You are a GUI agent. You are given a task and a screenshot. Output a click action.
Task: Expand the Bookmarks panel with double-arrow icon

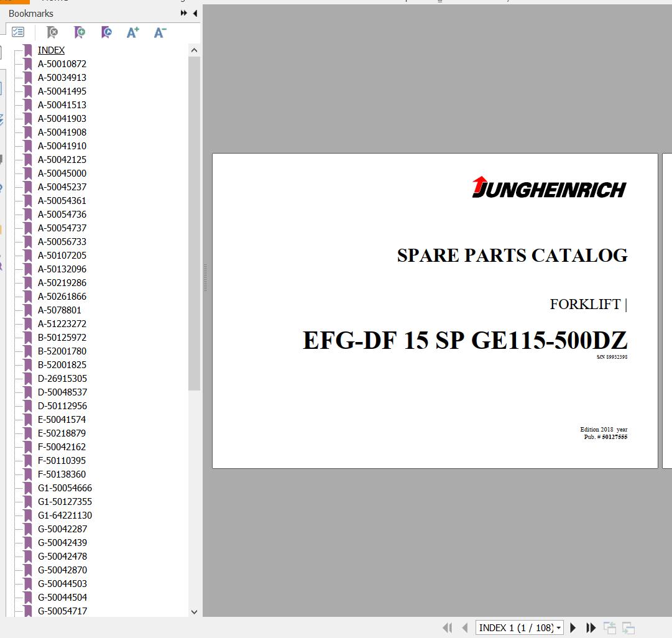184,13
